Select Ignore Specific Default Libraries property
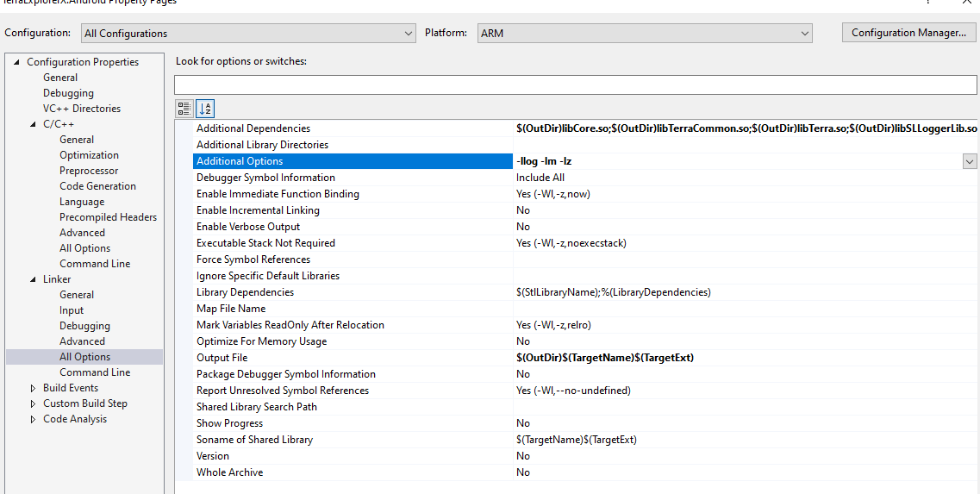 coord(268,276)
